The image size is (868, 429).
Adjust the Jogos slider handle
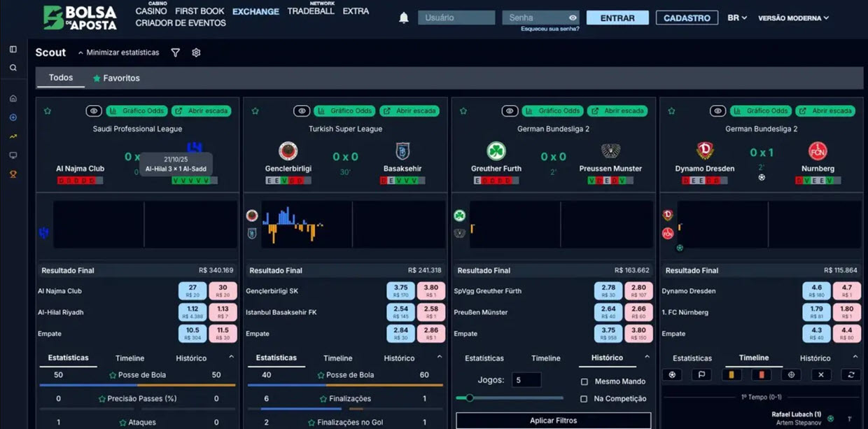(470, 398)
